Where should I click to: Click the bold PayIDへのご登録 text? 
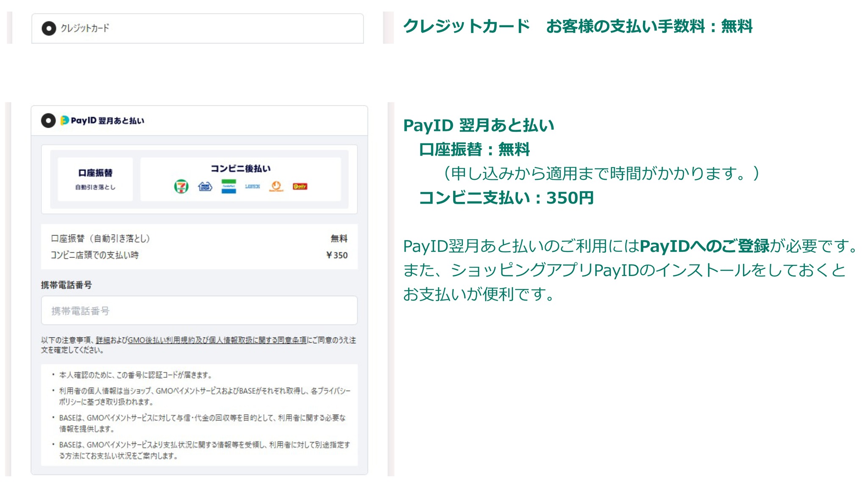coord(704,246)
